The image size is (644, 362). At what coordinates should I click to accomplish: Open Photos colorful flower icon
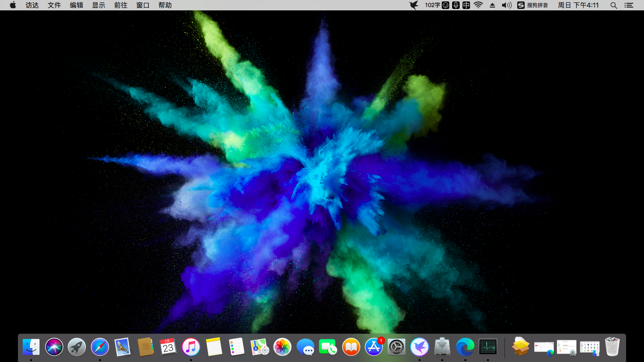(282, 347)
